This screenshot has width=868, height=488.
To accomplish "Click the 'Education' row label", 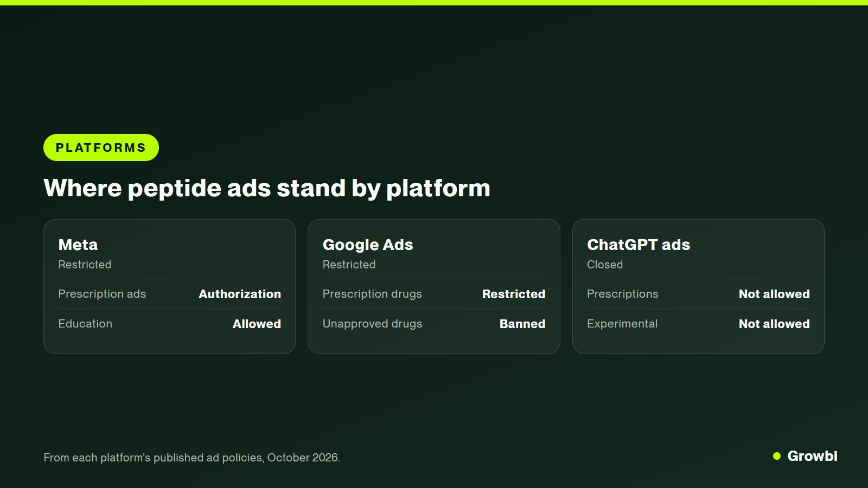I will point(85,324).
